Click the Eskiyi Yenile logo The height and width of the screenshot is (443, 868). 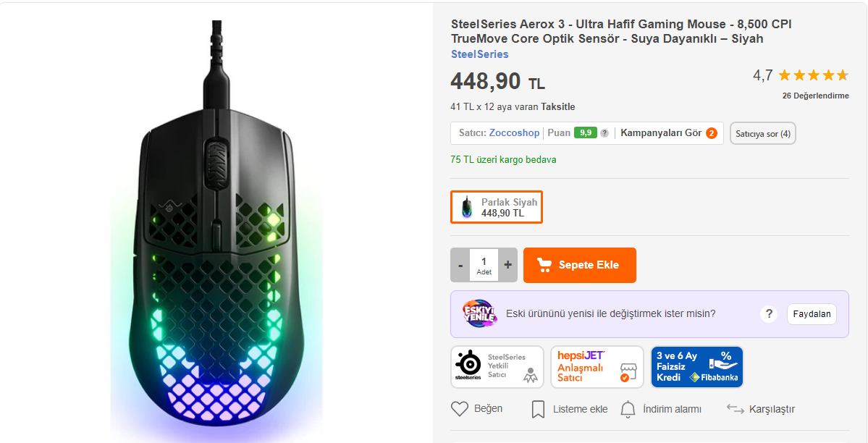(479, 313)
